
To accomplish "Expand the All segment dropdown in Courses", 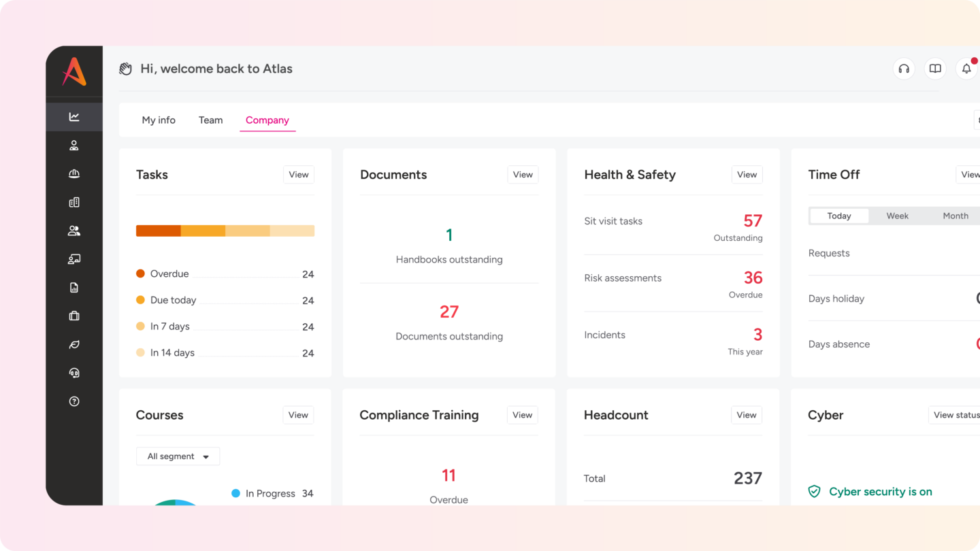I will 178,456.
